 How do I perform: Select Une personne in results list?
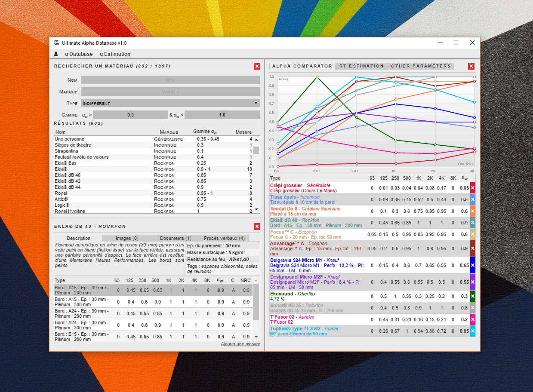point(154,139)
